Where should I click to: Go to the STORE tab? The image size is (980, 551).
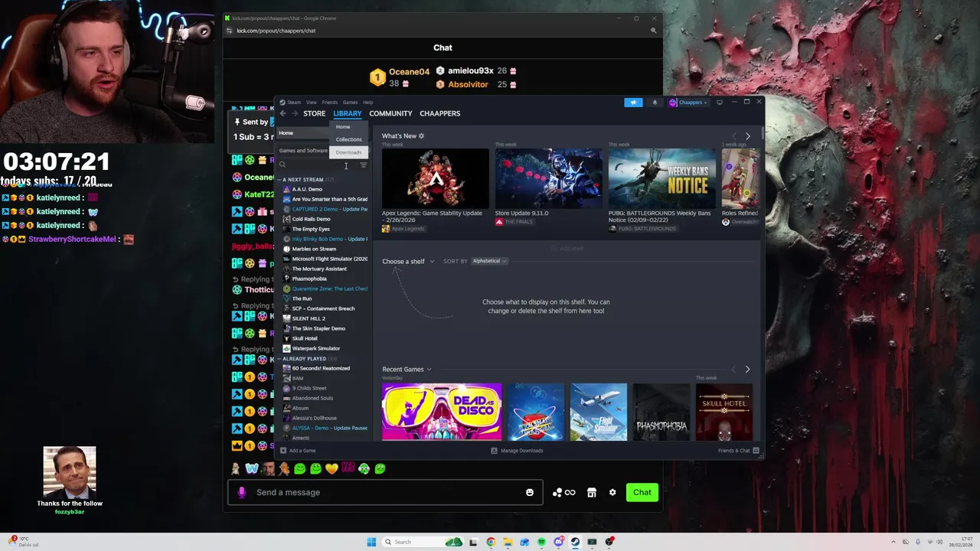pyautogui.click(x=314, y=113)
